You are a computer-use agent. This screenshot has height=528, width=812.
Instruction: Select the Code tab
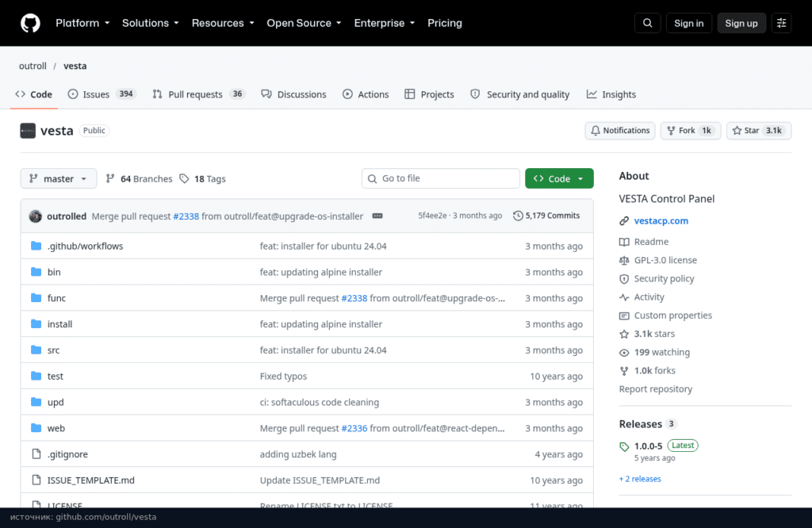(33, 94)
